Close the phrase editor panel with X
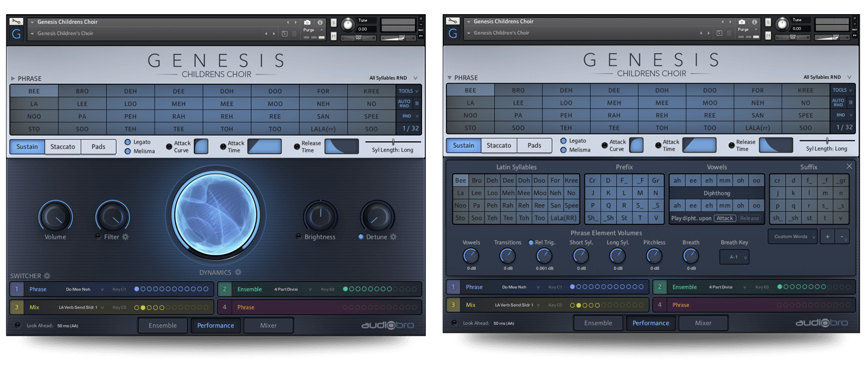The height and width of the screenshot is (365, 868). (x=849, y=166)
